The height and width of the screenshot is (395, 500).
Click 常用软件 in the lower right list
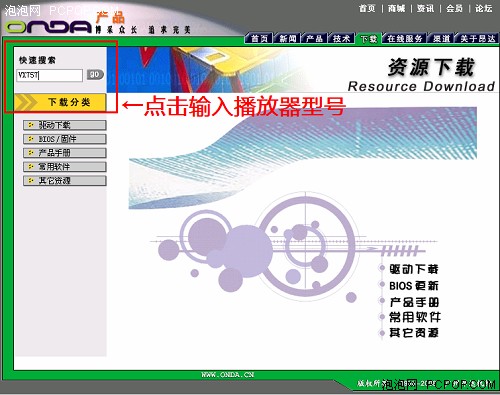(415, 317)
